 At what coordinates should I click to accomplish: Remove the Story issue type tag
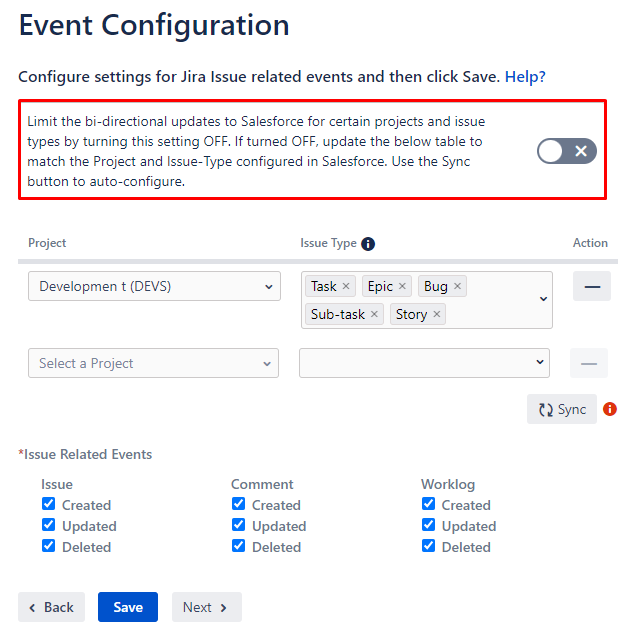[437, 314]
